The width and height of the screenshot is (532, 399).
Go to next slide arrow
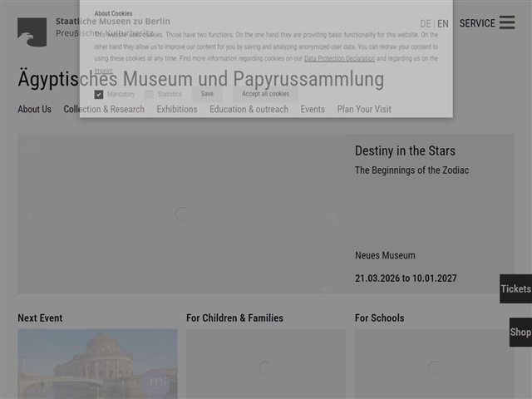332,217
